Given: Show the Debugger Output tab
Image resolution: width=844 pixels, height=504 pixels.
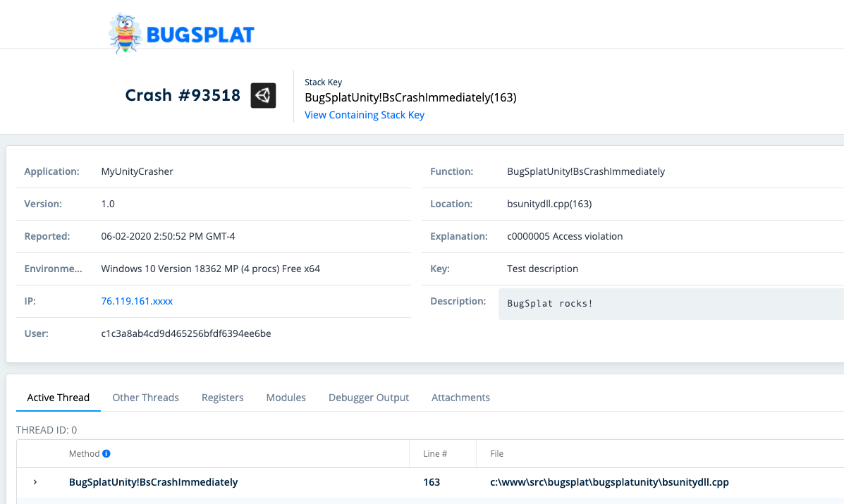Looking at the screenshot, I should tap(369, 398).
